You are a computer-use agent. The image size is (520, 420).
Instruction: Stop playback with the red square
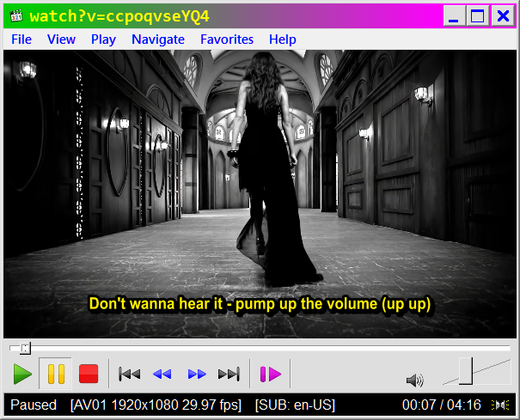pyautogui.click(x=89, y=374)
